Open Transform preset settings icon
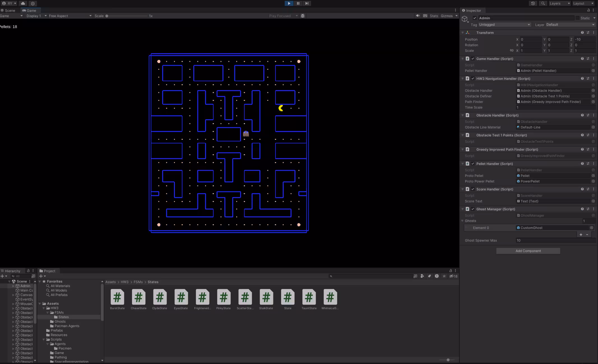The width and height of the screenshot is (598, 364). pos(588,32)
